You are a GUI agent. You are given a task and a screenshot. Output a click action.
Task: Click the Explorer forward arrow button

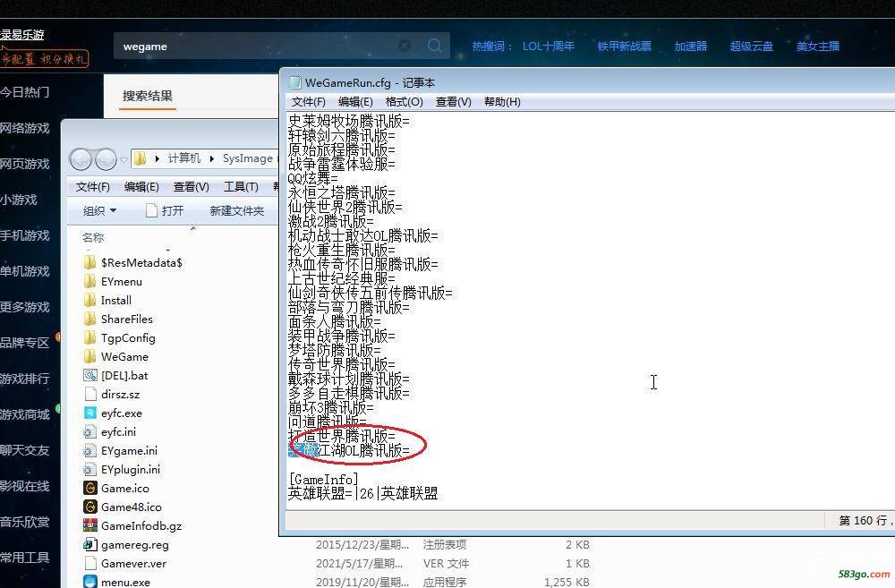(106, 159)
